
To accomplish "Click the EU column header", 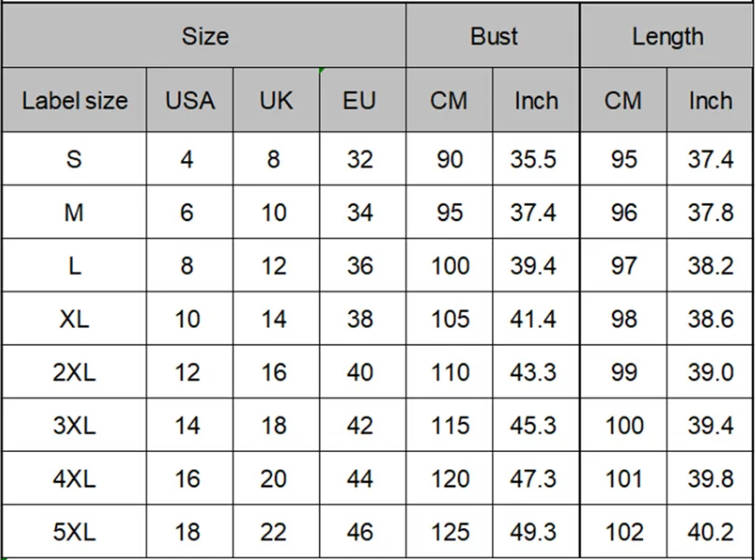I will coord(359,101).
